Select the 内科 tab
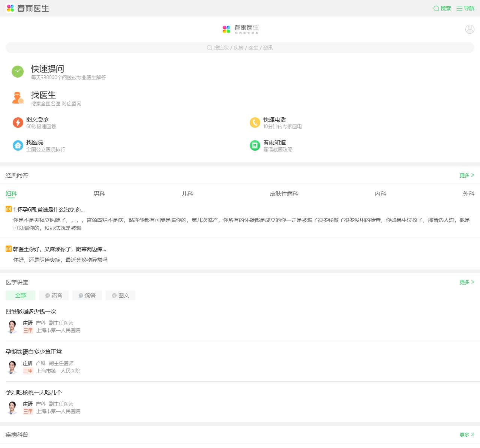Screen dimensions: 480x448 tap(381, 194)
